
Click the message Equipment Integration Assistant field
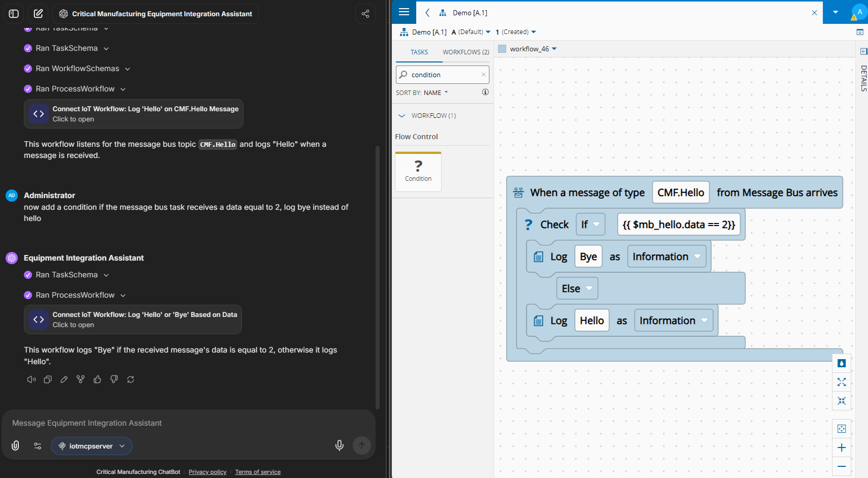pyautogui.click(x=188, y=423)
